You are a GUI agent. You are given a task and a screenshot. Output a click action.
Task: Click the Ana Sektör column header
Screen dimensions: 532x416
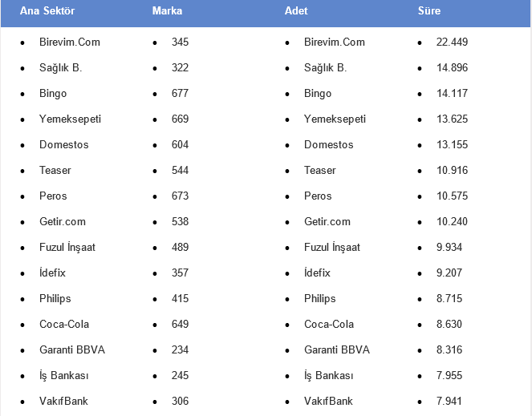(x=47, y=11)
